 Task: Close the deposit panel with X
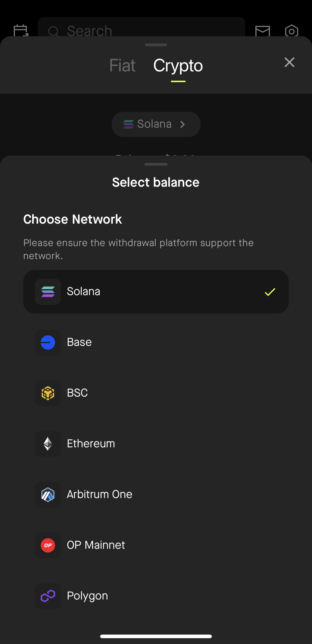289,62
